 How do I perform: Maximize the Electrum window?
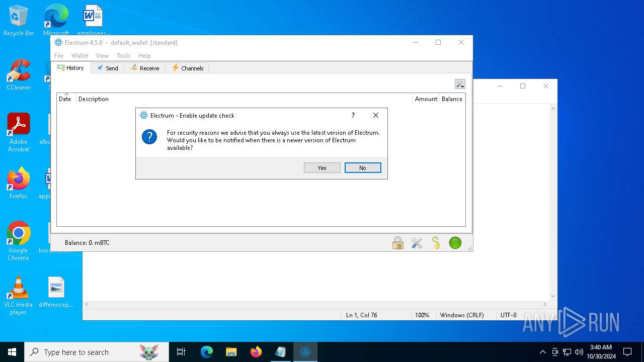click(438, 42)
